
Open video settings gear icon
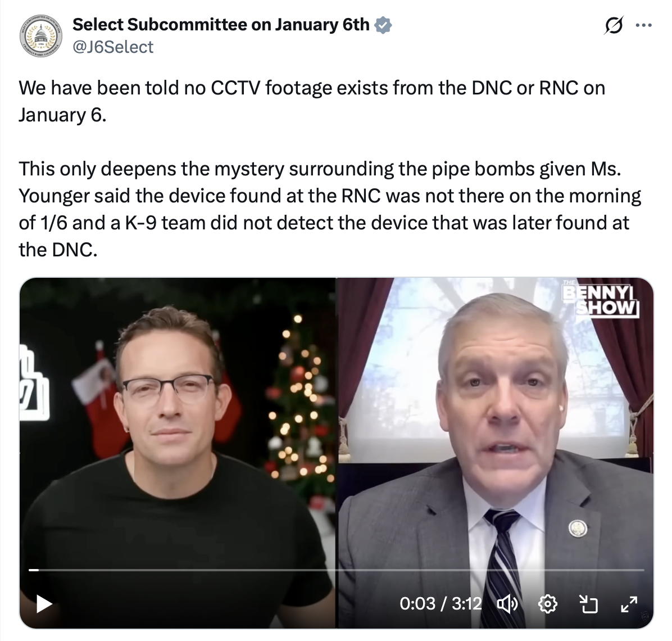548,604
